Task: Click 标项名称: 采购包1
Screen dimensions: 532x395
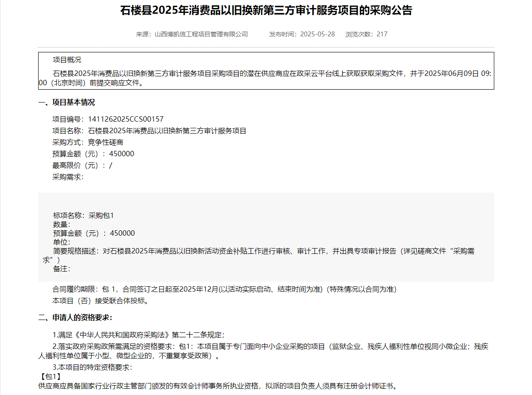Action: tap(83, 216)
